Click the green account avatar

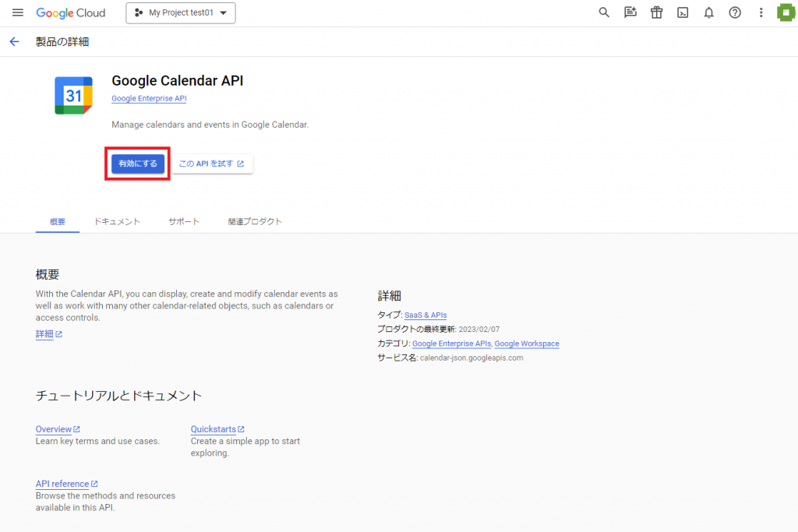click(x=786, y=12)
